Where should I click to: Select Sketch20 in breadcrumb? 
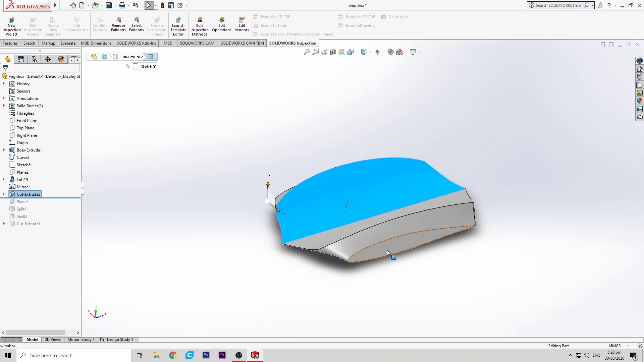[145, 67]
